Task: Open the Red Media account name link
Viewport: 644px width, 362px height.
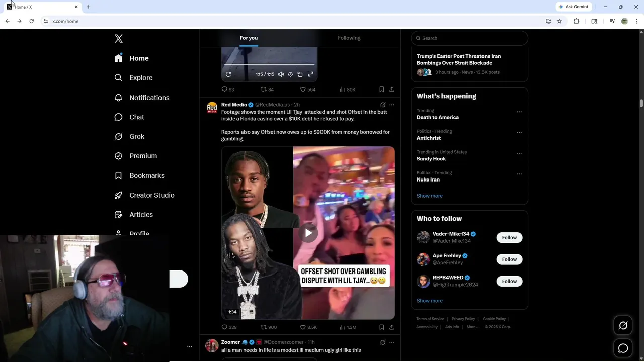Action: (x=234, y=105)
